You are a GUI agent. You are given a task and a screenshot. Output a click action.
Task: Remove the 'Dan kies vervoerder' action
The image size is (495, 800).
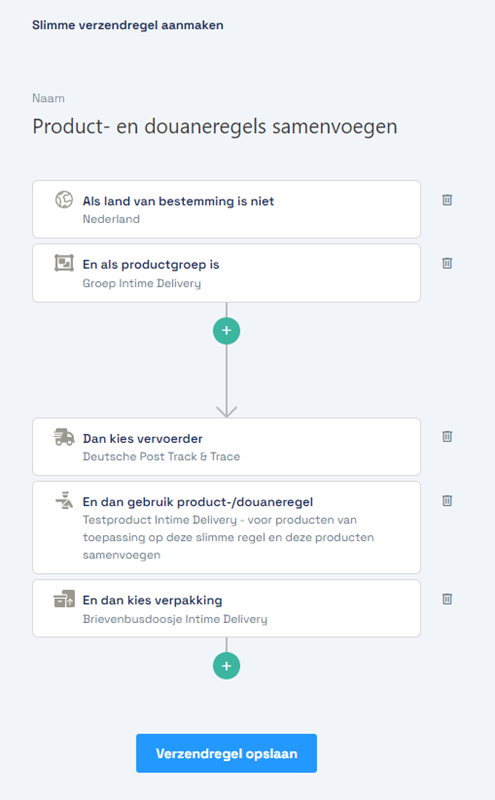[x=447, y=437]
